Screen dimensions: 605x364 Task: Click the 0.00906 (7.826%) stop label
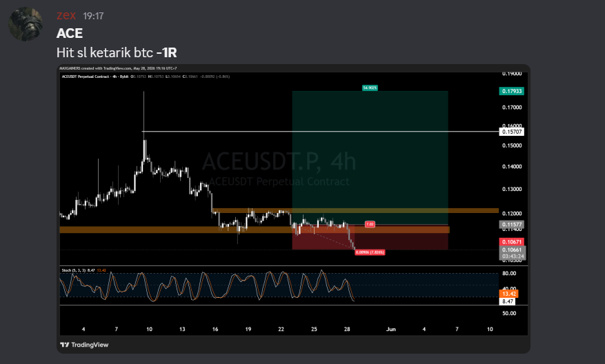pyautogui.click(x=370, y=252)
